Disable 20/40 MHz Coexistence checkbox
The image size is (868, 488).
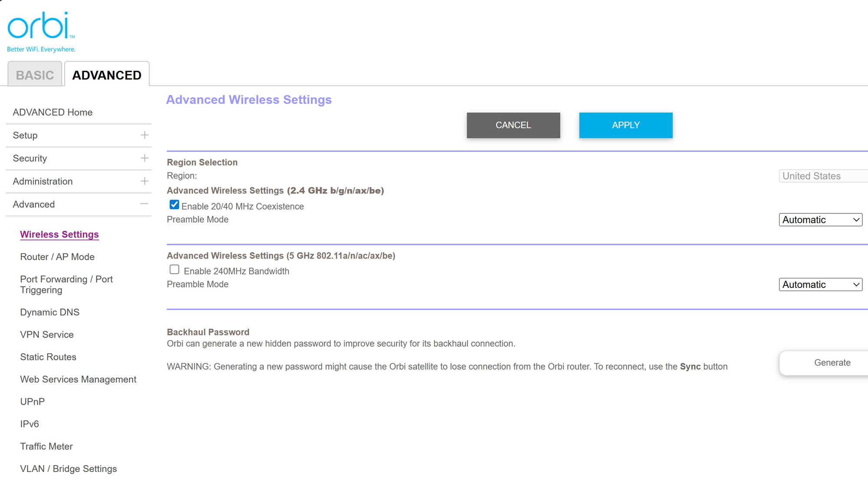(x=174, y=205)
